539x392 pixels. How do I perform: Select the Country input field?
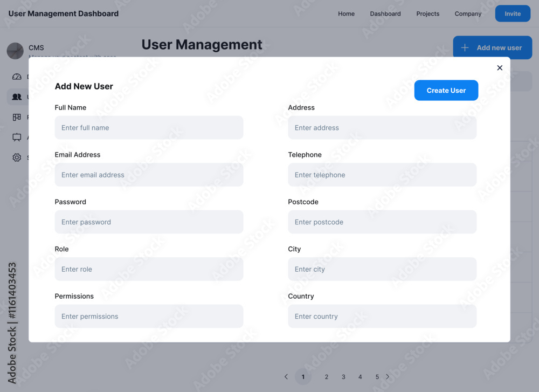click(382, 316)
